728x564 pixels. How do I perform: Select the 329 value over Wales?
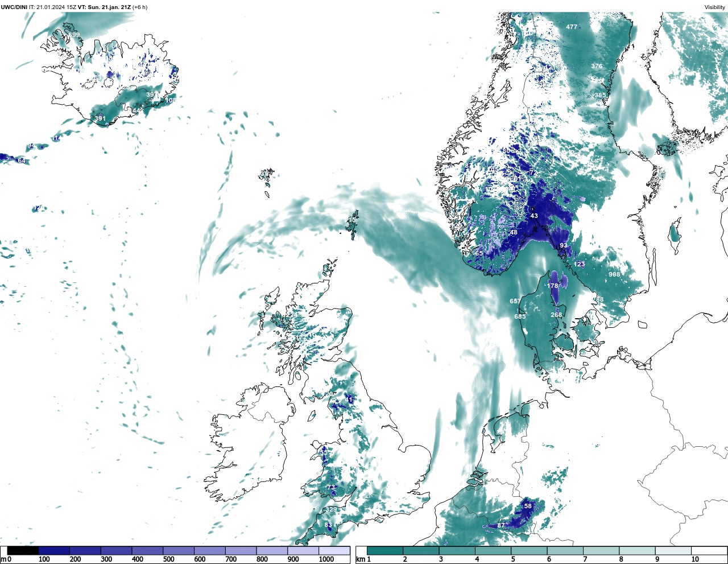[332, 509]
